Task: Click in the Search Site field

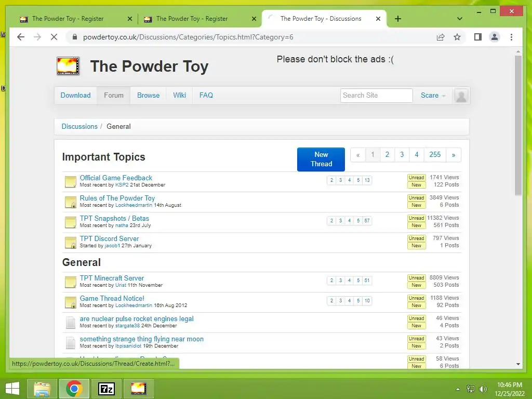Action: click(x=376, y=96)
